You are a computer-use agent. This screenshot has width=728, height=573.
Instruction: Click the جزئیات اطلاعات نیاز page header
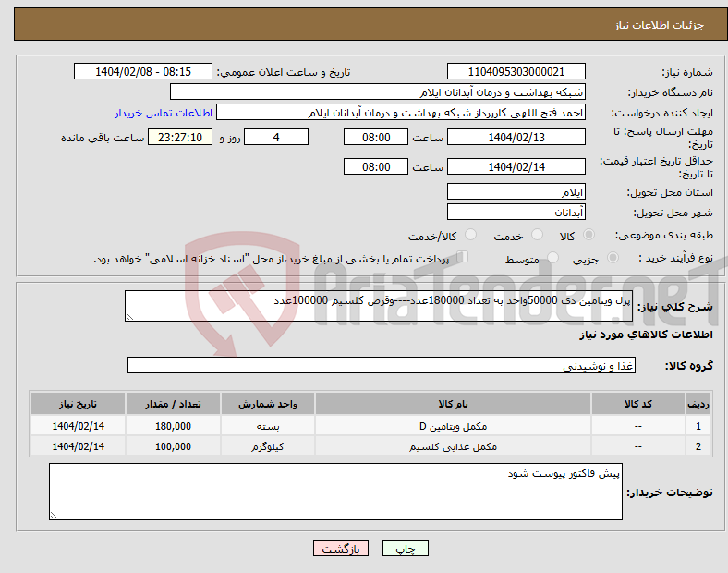click(660, 25)
